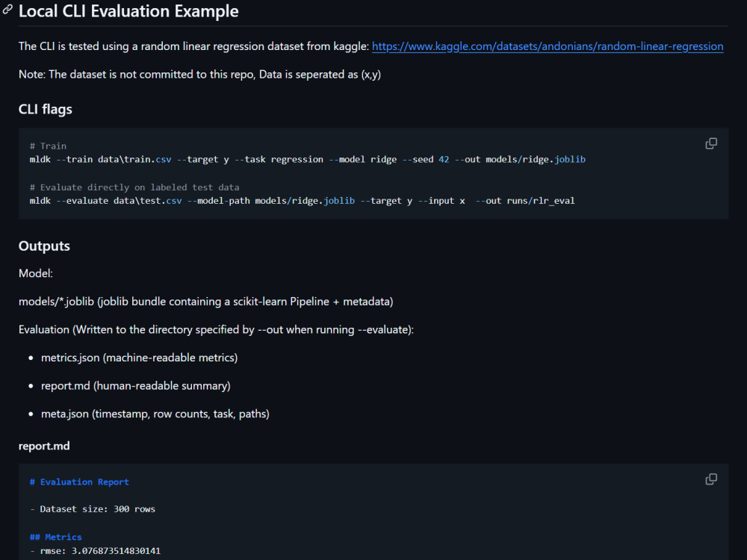Click the 'report.md' bold heading
Image resolution: width=747 pixels, height=560 pixels.
[44, 446]
